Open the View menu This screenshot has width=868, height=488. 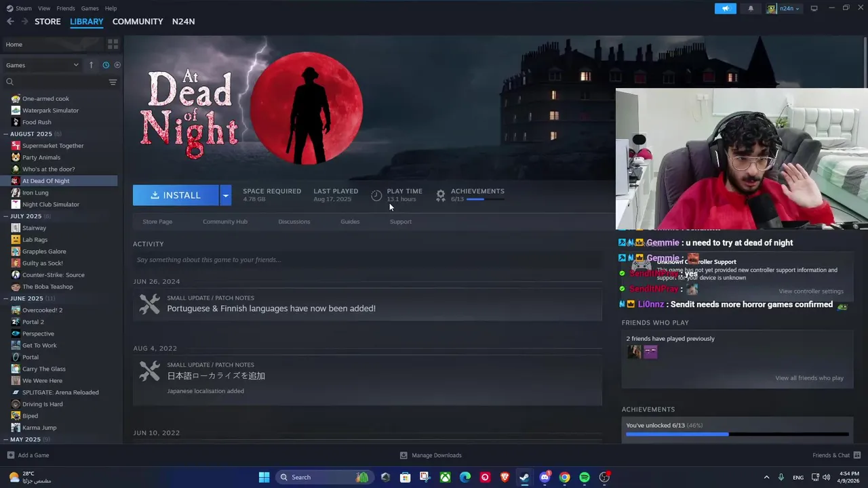[44, 8]
